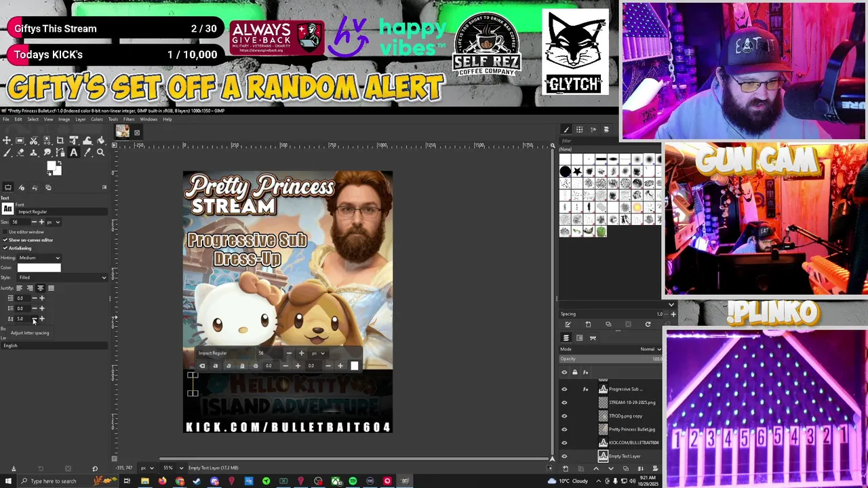Open size unit px dropdown in tool options

(x=53, y=222)
